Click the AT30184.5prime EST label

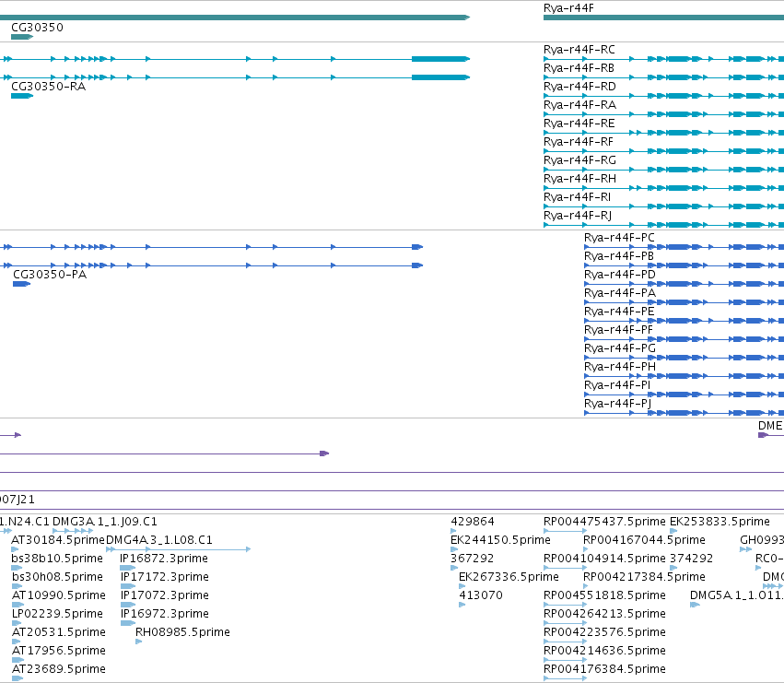coord(58,540)
